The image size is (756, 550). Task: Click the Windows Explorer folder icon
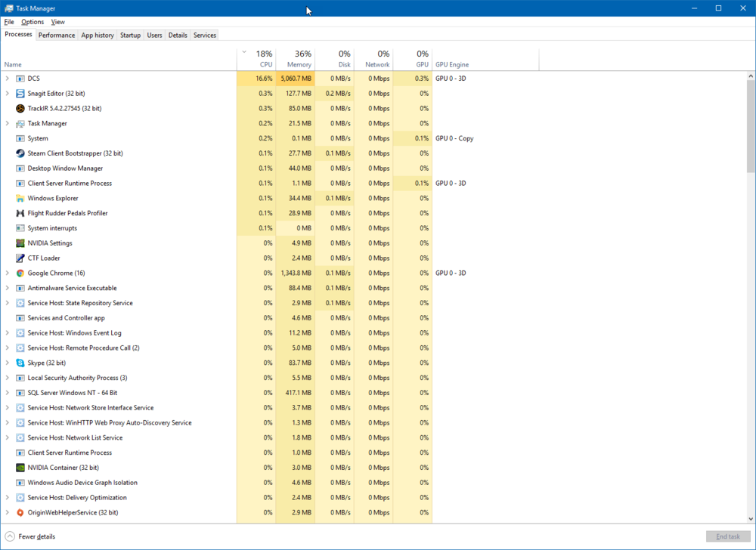pos(20,198)
